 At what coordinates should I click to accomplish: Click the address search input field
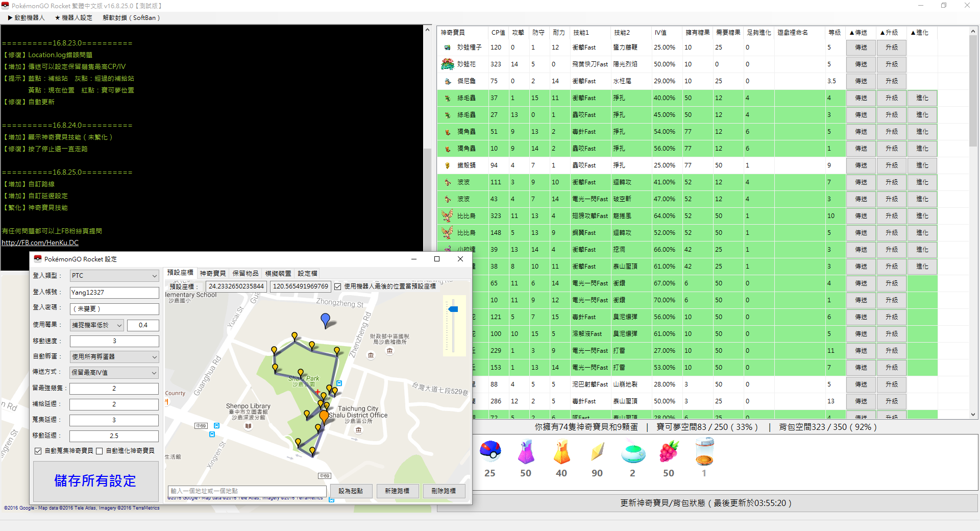point(247,491)
